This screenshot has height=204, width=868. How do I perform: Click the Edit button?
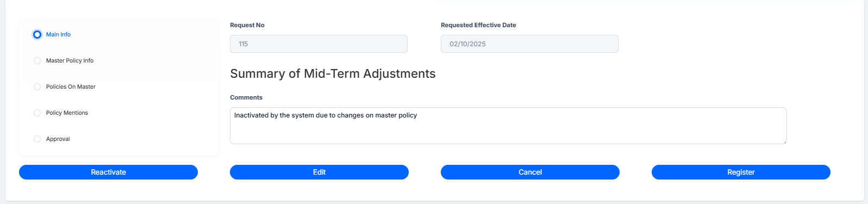pyautogui.click(x=319, y=172)
